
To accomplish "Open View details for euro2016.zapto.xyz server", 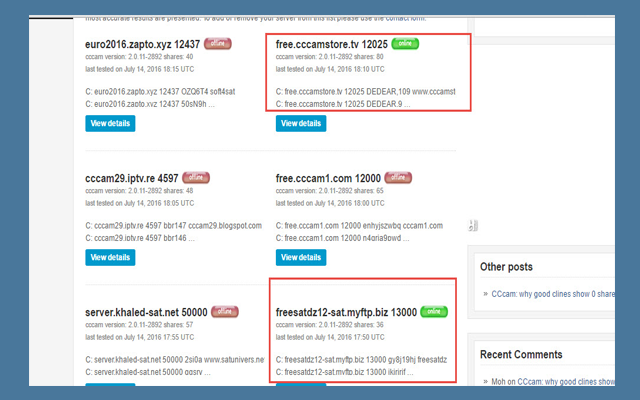I will click(x=110, y=123).
